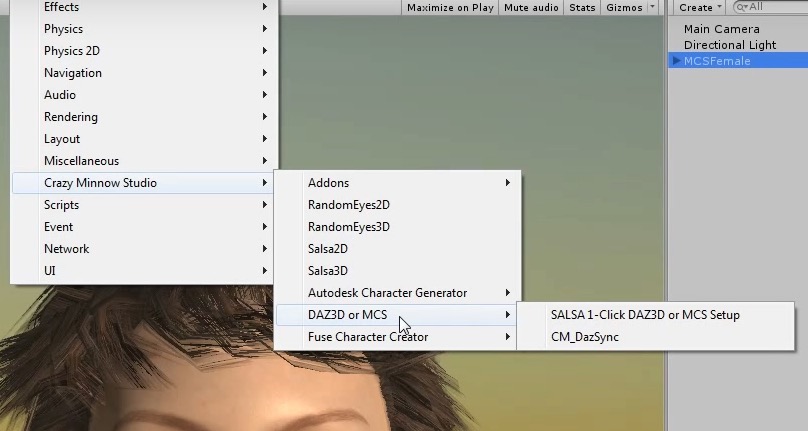Screen dimensions: 808x431
Task: Select Directional Light in Hierarchy
Action: point(730,45)
